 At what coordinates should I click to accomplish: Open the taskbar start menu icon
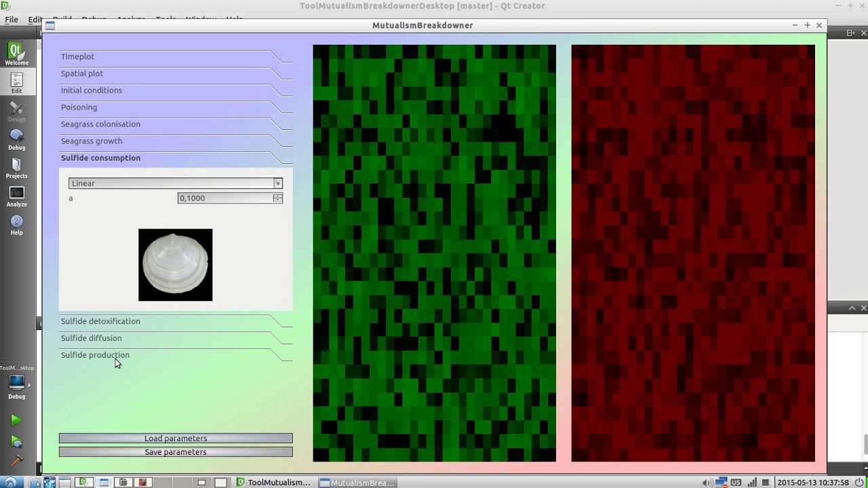10,483
